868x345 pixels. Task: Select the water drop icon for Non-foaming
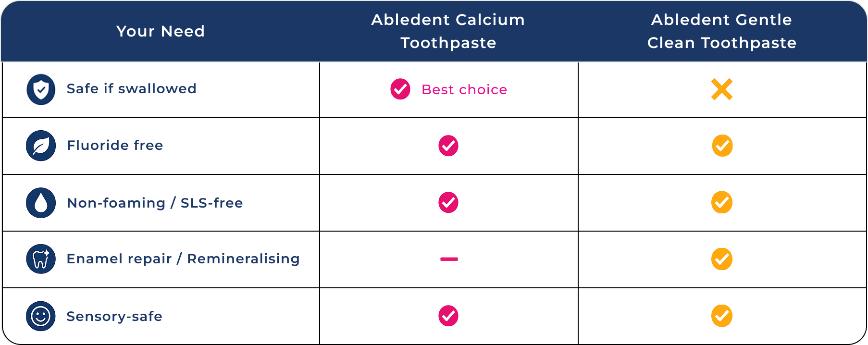coord(41,203)
